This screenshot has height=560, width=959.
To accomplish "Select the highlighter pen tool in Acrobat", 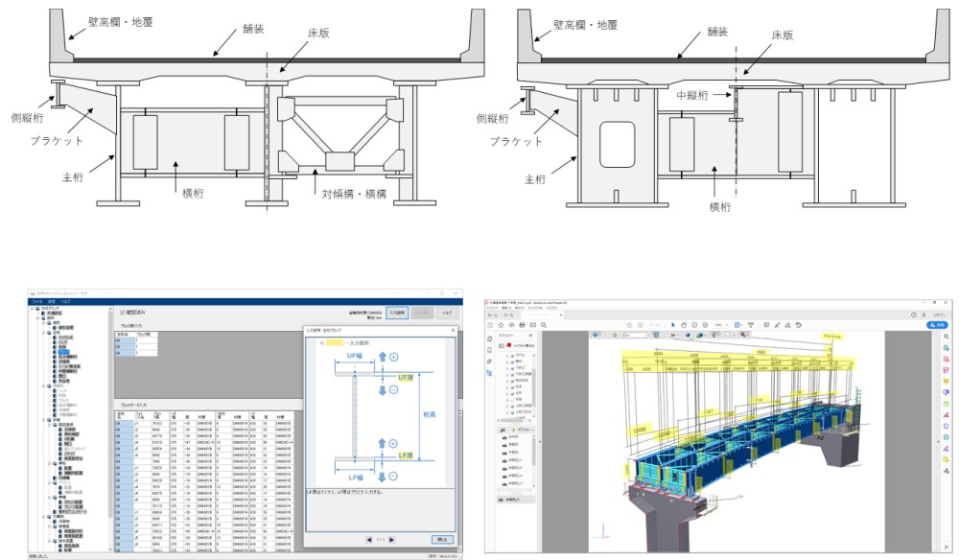I will pos(778,325).
